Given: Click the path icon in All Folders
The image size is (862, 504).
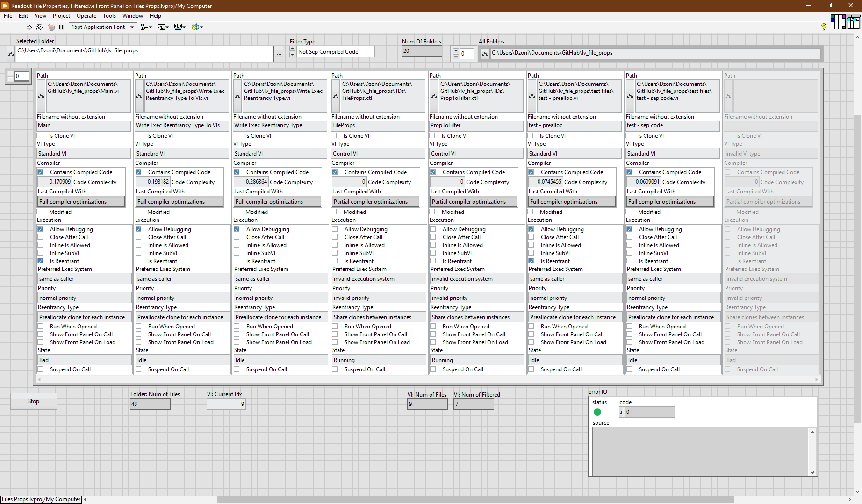Looking at the screenshot, I should pos(485,53).
